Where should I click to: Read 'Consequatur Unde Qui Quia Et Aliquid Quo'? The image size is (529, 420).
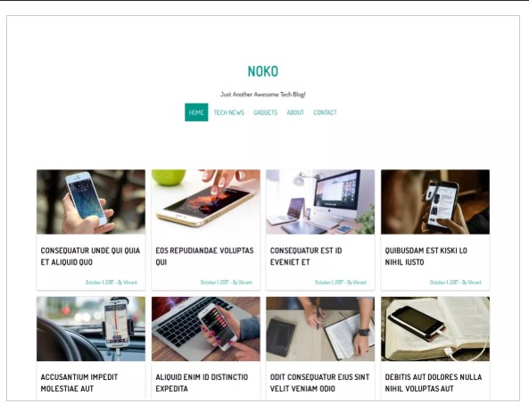tap(90, 256)
